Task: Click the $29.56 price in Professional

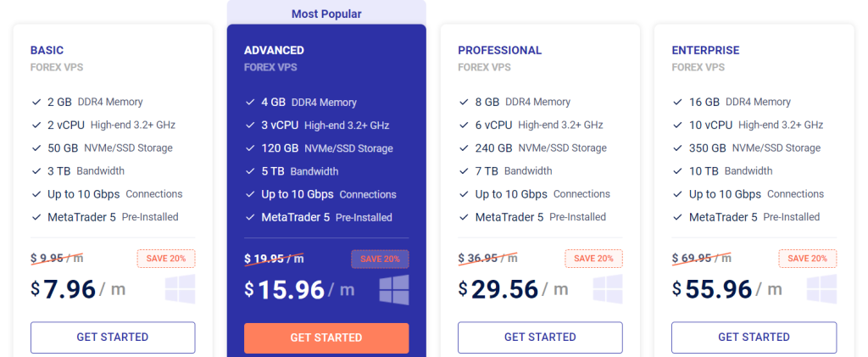Action: (x=505, y=289)
